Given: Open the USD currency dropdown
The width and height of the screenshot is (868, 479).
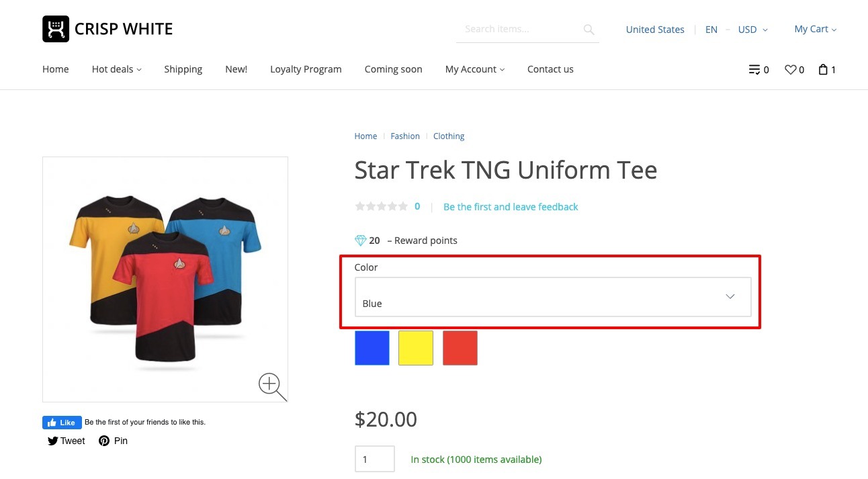Looking at the screenshot, I should click(752, 30).
